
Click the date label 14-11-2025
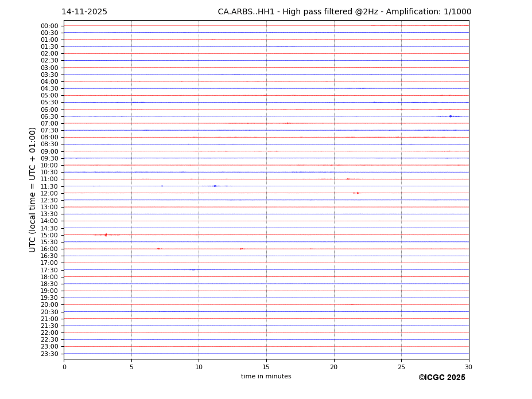coord(84,12)
